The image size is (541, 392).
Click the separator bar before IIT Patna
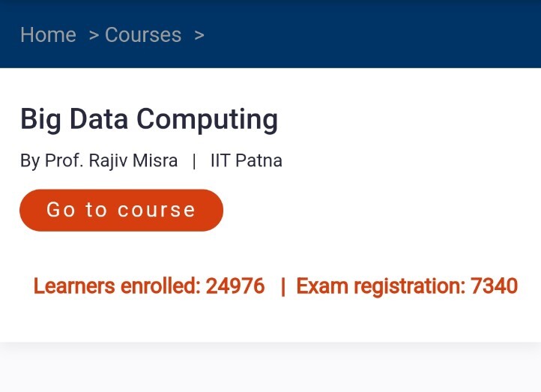[194, 160]
